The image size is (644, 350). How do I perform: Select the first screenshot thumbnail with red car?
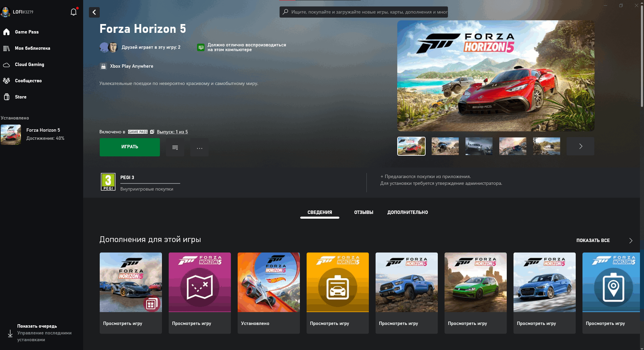tap(411, 146)
